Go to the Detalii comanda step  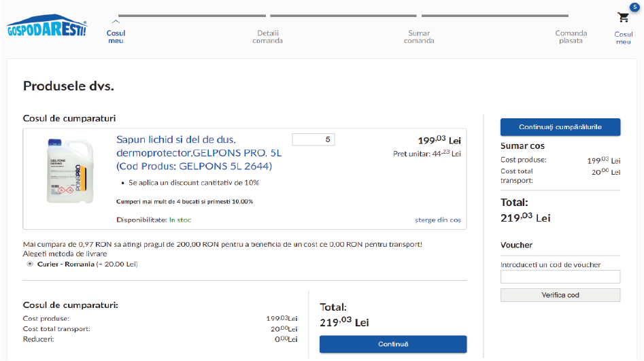click(267, 37)
